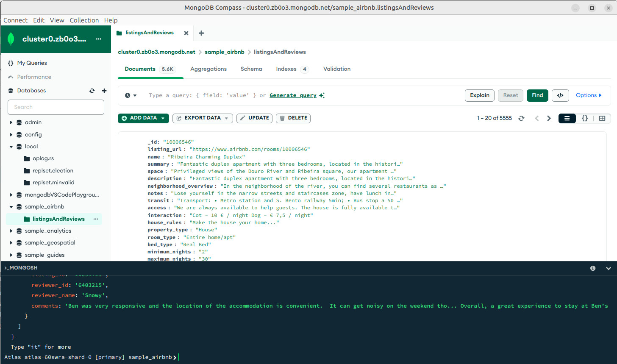The image size is (617, 364).
Task: Open My Queries
Action: point(32,63)
